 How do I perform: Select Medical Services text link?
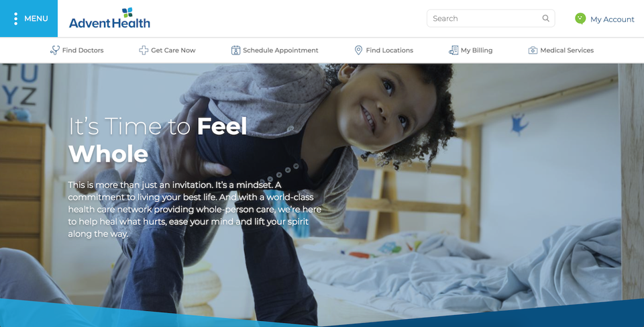[x=567, y=50]
